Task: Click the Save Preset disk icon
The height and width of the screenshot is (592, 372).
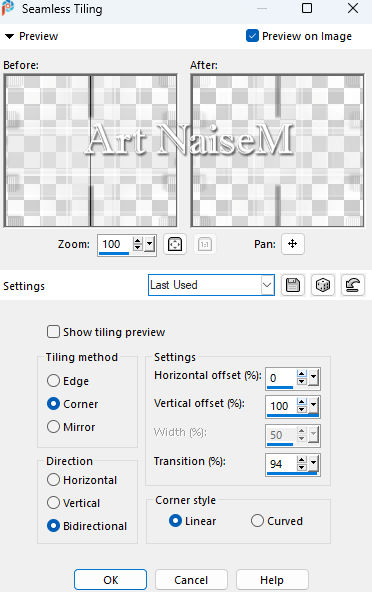Action: (x=293, y=285)
